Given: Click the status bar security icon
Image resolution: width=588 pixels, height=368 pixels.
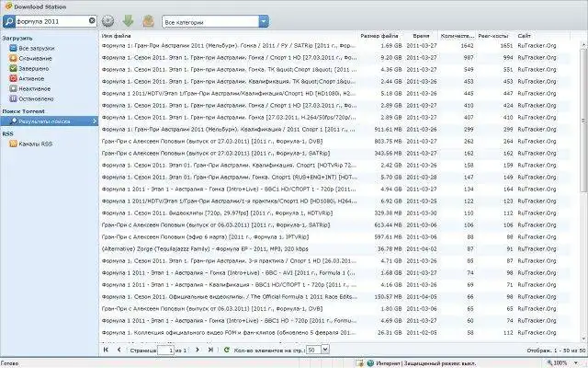Looking at the screenshot, I should coord(359,363).
